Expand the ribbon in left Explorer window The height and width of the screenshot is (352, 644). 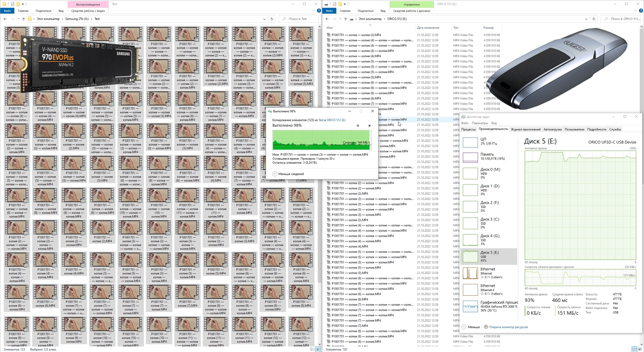coord(313,11)
